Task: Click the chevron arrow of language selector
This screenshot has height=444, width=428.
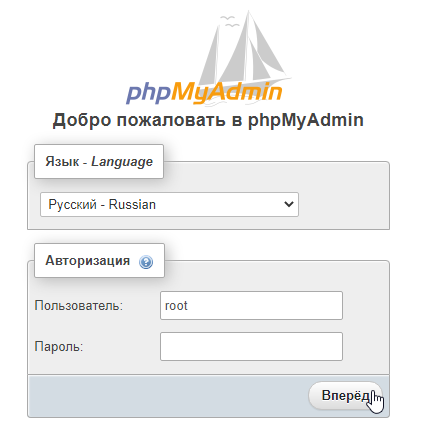Action: coord(289,204)
